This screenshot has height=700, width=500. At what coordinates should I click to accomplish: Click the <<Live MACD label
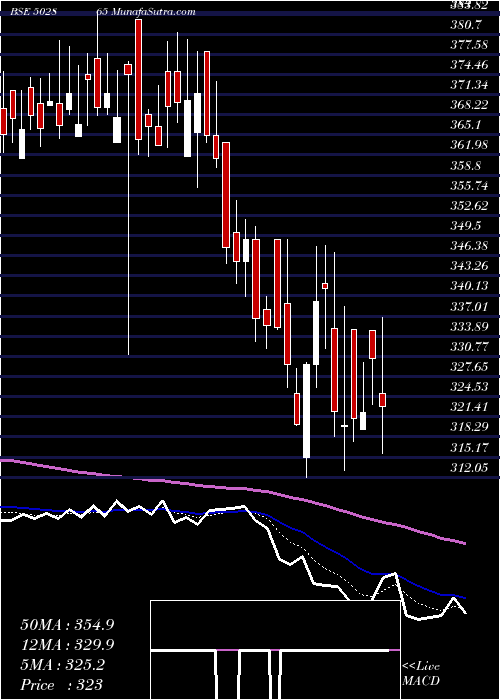pyautogui.click(x=421, y=673)
